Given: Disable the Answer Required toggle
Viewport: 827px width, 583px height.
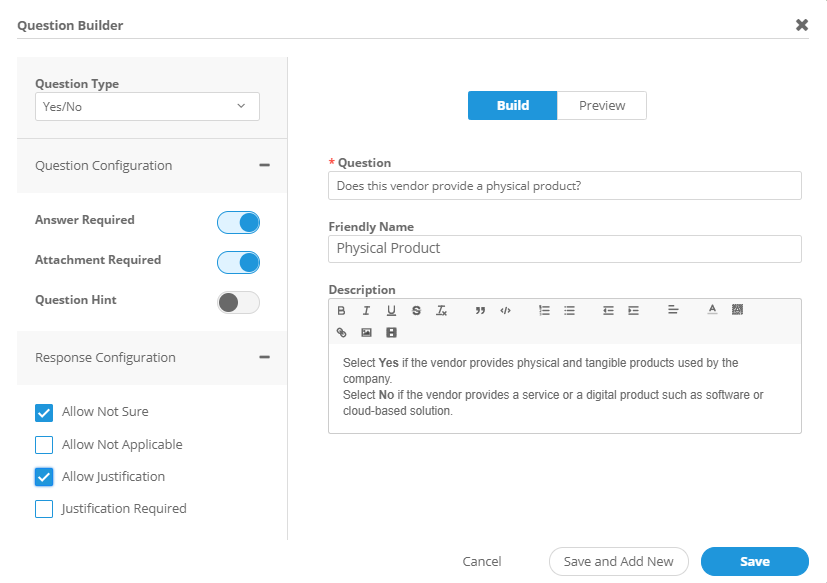Looking at the screenshot, I should coord(238,222).
